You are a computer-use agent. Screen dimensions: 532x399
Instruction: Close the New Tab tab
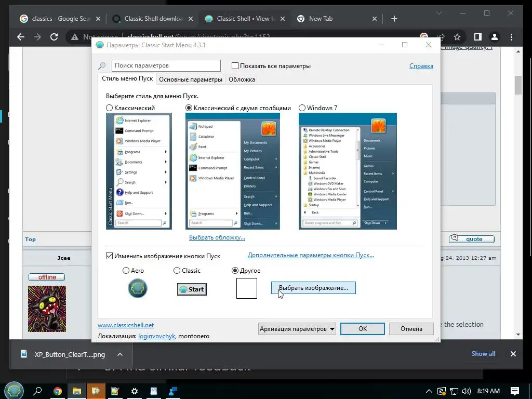[374, 19]
